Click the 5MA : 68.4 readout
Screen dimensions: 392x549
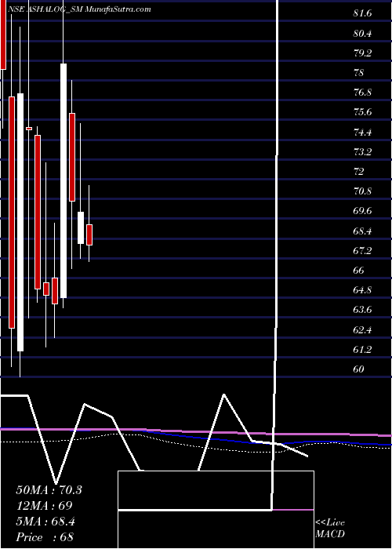tap(45, 522)
